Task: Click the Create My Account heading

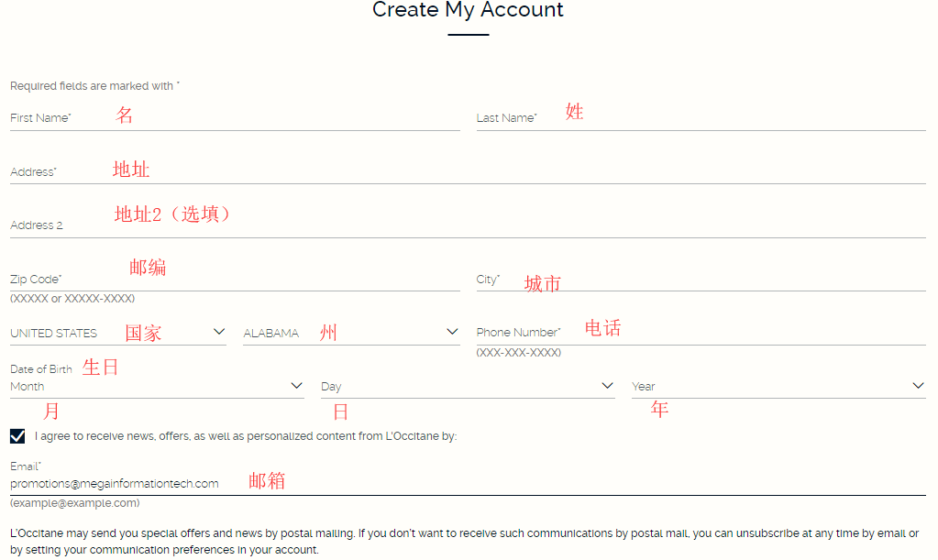Action: 468,10
